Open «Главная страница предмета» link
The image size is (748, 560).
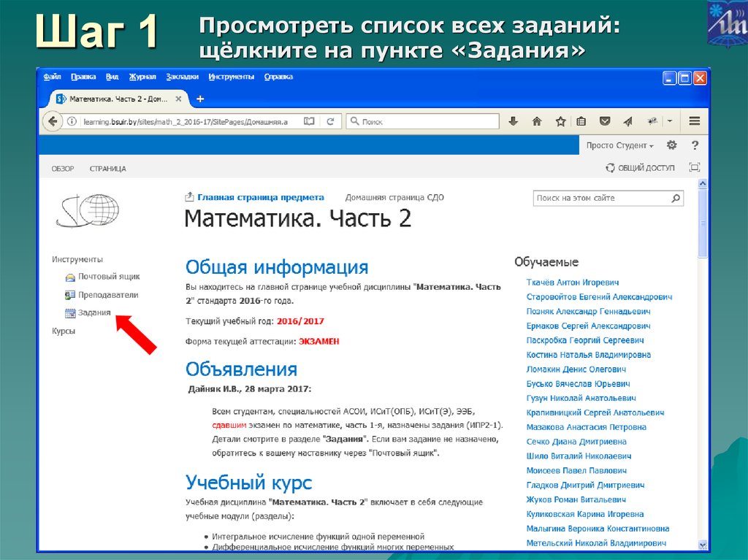(259, 196)
